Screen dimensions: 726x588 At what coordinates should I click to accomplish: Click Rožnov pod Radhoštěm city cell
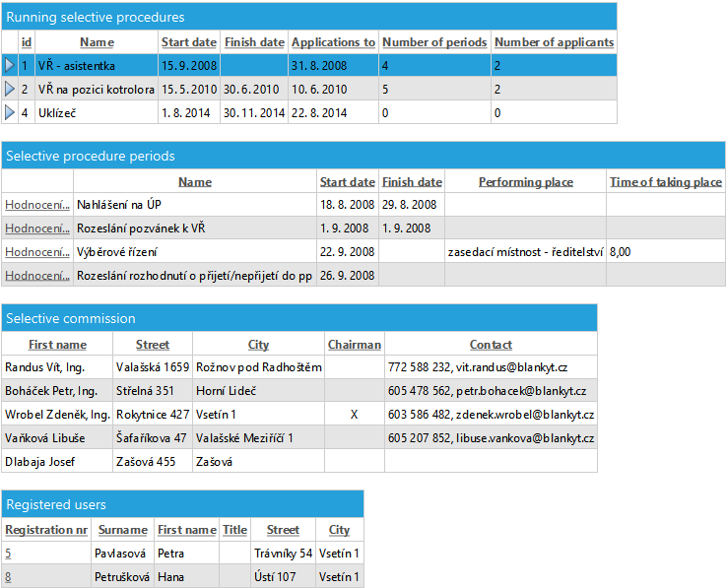pos(258,367)
